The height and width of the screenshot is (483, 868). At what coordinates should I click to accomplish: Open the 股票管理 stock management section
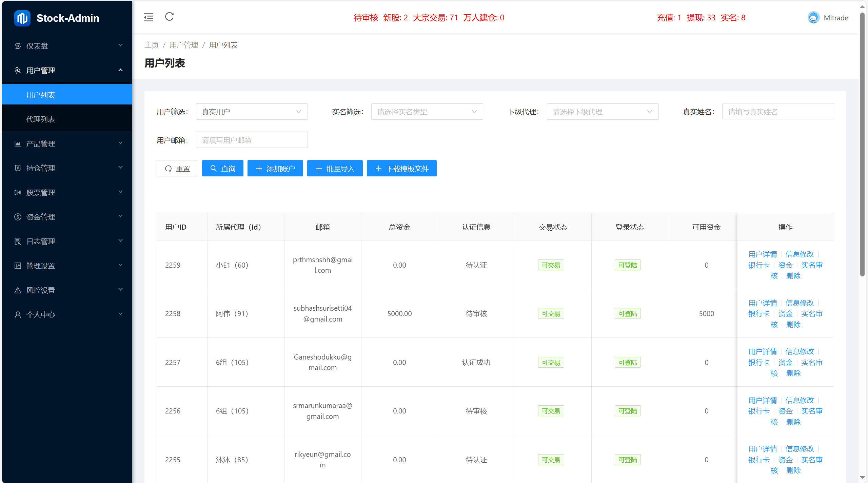click(x=40, y=192)
